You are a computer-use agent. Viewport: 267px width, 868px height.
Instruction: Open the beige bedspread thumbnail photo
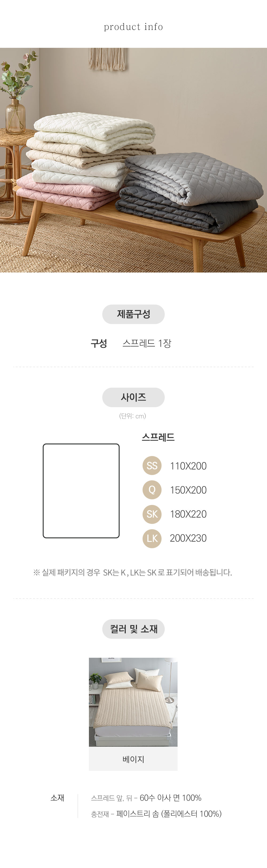pyautogui.click(x=133, y=702)
